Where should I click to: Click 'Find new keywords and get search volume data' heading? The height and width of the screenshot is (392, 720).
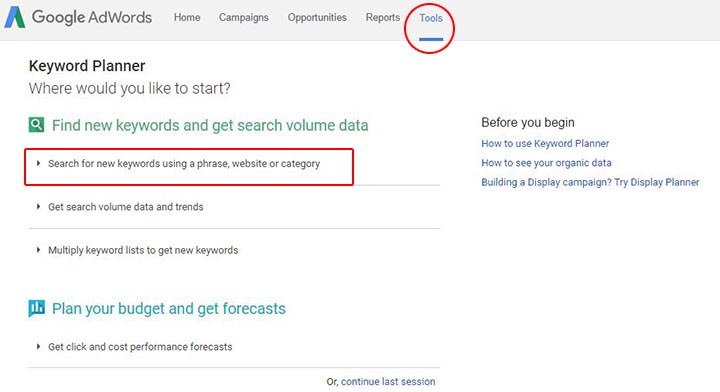pos(210,125)
